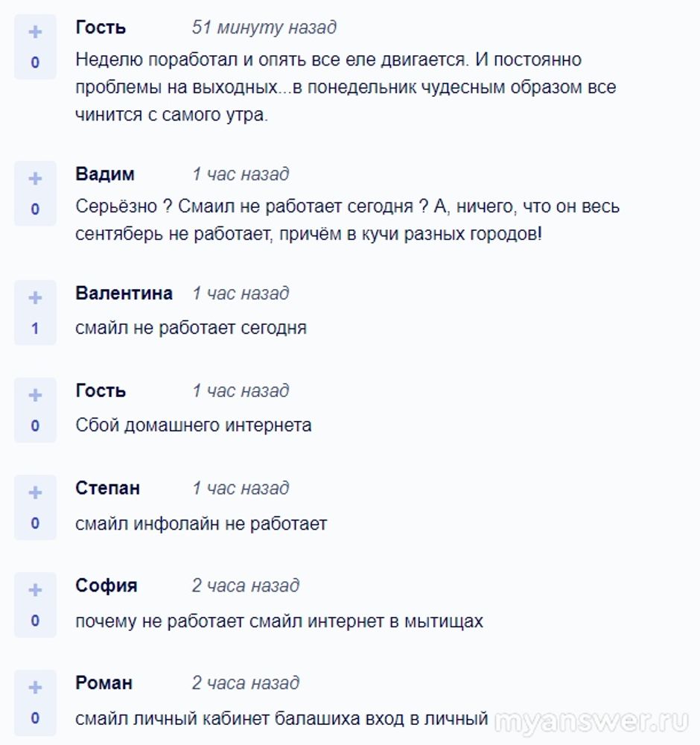Click the comment text 'смайл инфолайн не работает'
This screenshot has width=700, height=745.
pyautogui.click(x=201, y=524)
